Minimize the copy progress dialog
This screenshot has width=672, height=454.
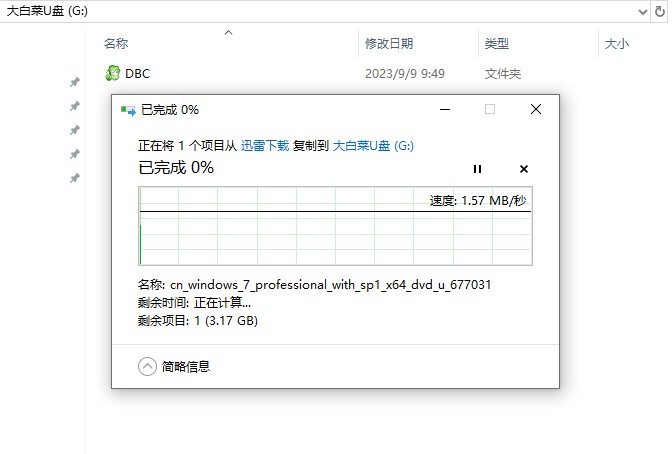click(445, 109)
